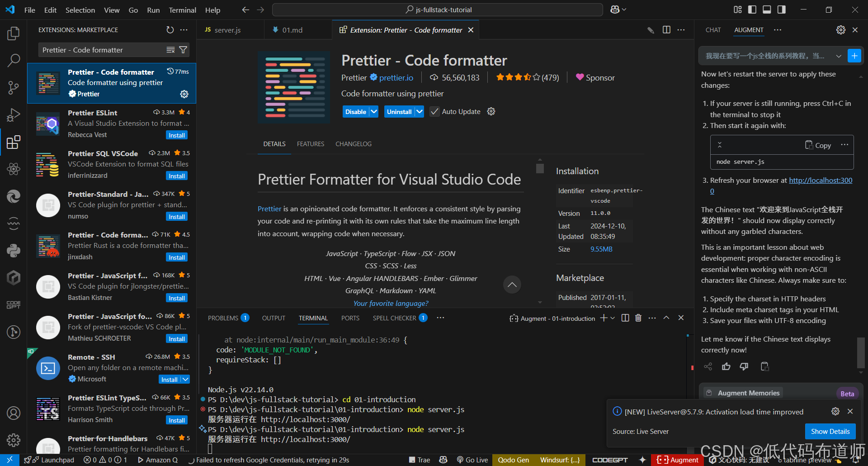Install Prettier ESLint extension

click(177, 135)
